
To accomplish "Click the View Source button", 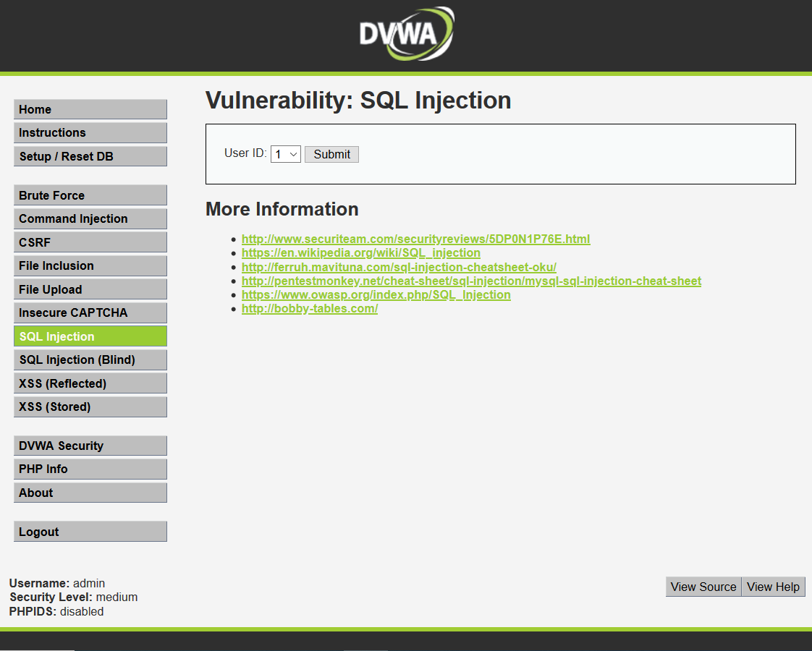I will coord(703,587).
